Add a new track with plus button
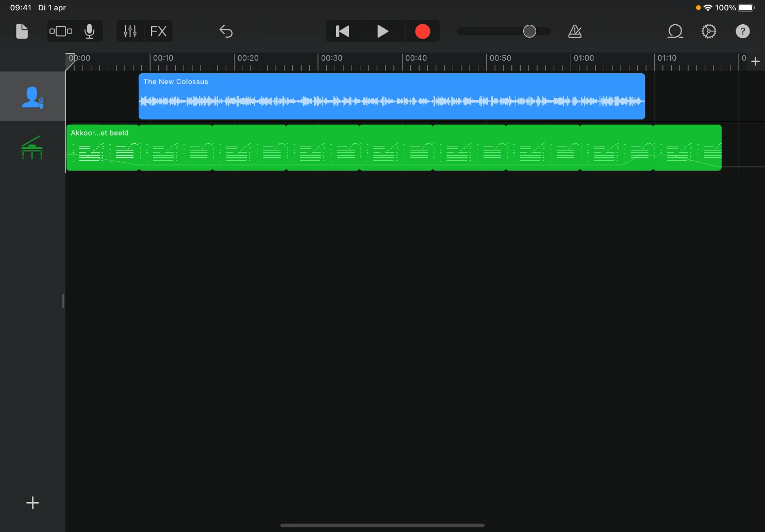Viewport: 765px width, 532px height. click(x=32, y=503)
